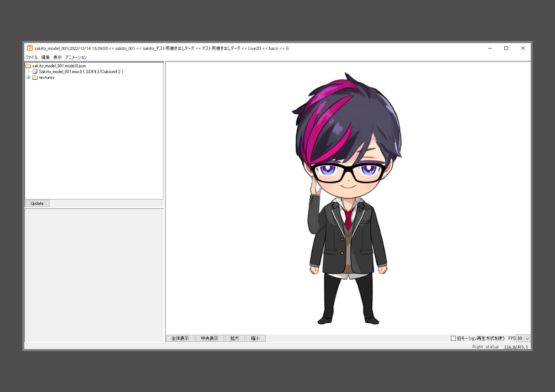
Task: Open the 表示 menu
Action: [x=58, y=57]
